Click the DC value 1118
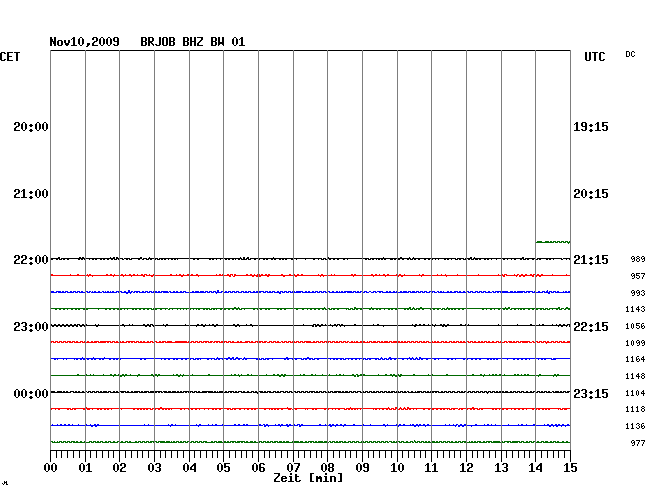The width and height of the screenshot is (650, 494). 635,409
